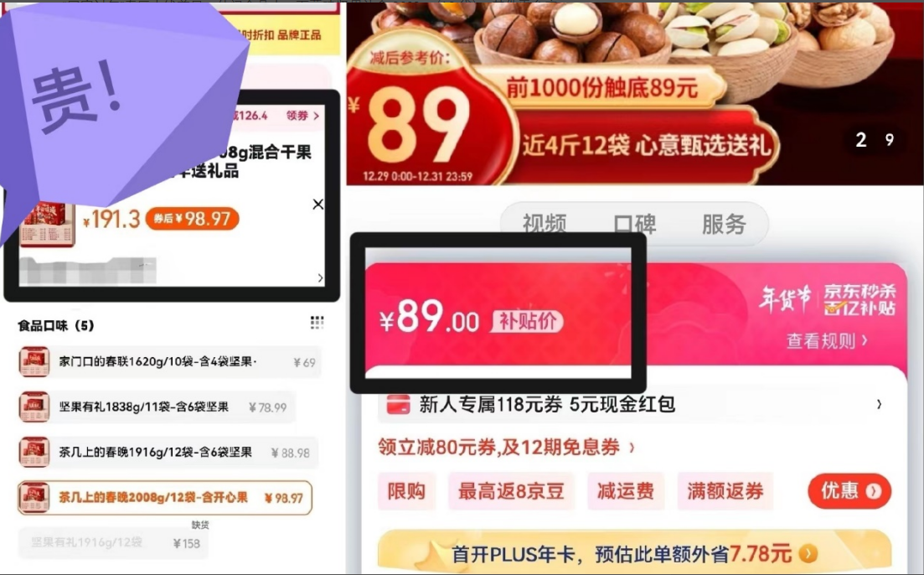924x575 pixels.
Task: Click 满额返券 promotion tag
Action: click(x=725, y=490)
